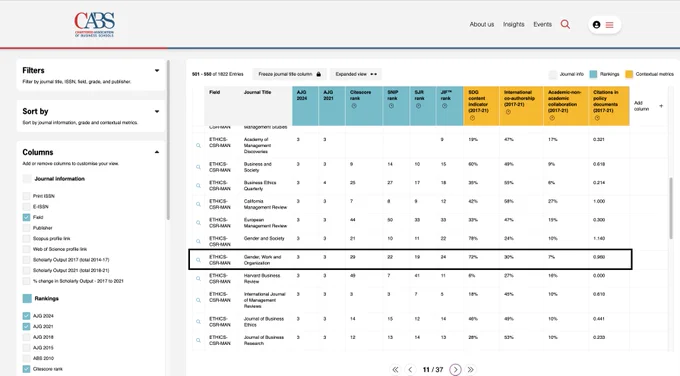Viewport: 680px width, 376px height.
Task: Show info for the Citescore rank column
Action: pos(354,106)
